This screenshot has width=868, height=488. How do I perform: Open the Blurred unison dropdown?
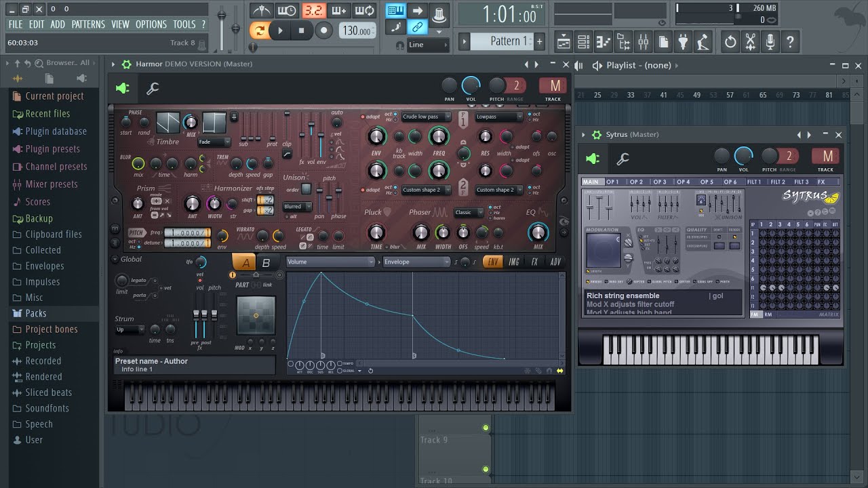point(298,206)
